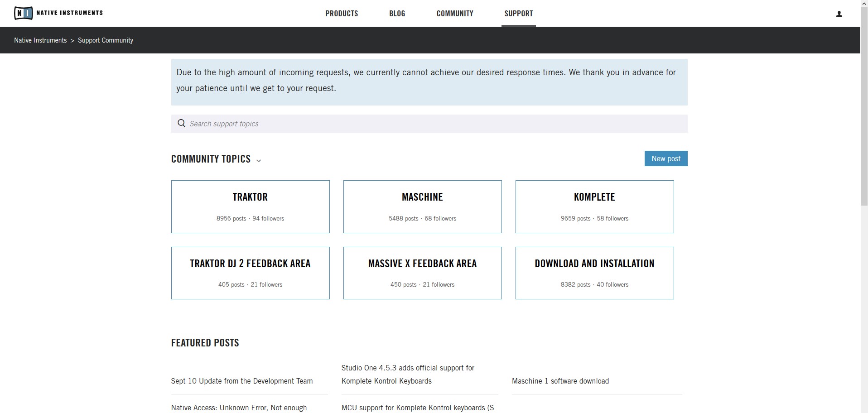Open the Traktor topic card

251,206
